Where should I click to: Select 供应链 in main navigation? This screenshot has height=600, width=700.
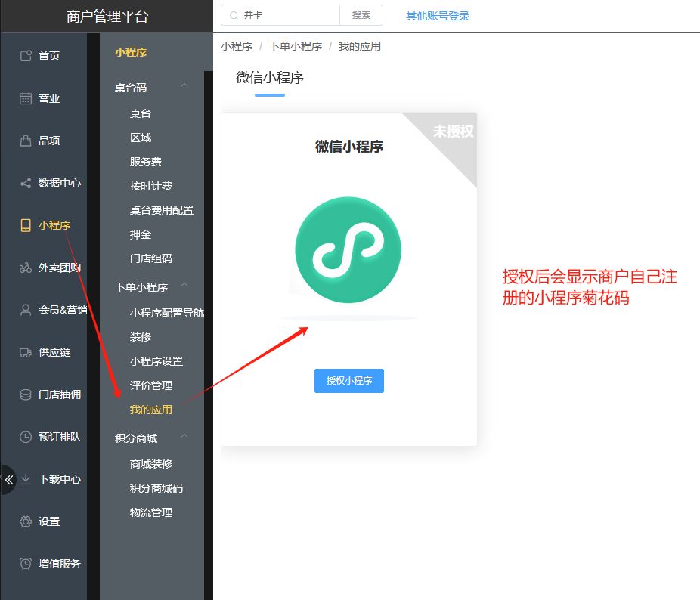tap(54, 352)
